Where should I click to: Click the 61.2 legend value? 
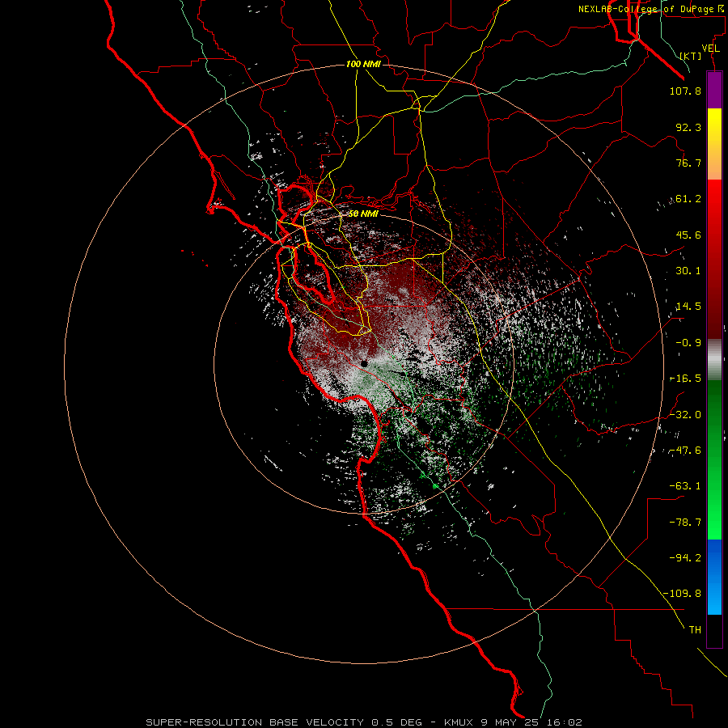688,199
